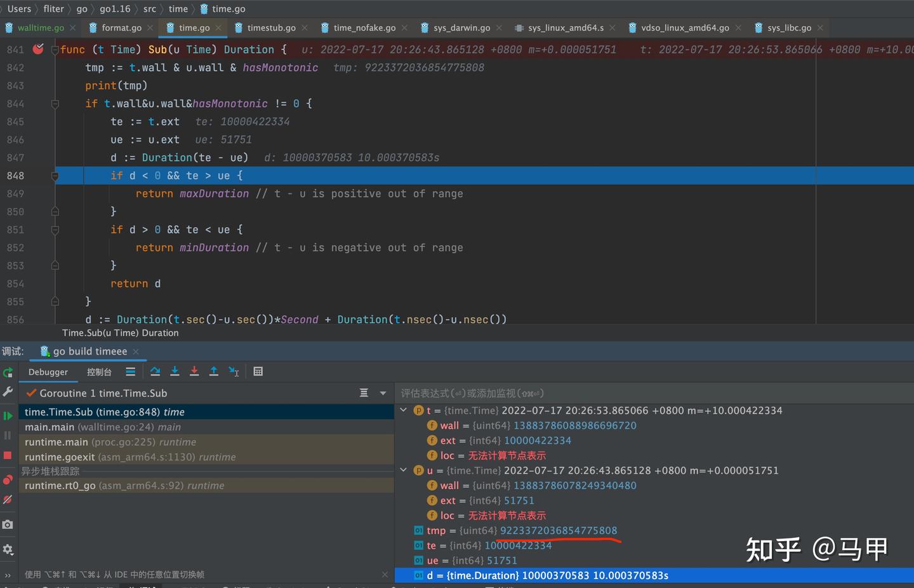
Task: Open View Breakpoints with the red dots icon
Action: point(8,480)
